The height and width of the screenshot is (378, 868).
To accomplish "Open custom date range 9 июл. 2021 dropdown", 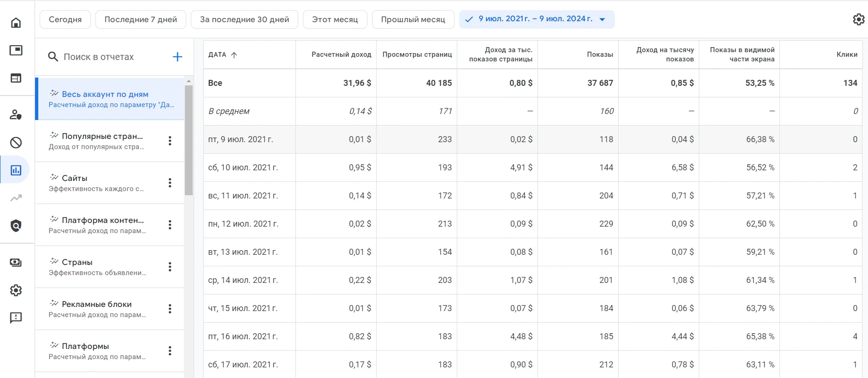I will 537,19.
